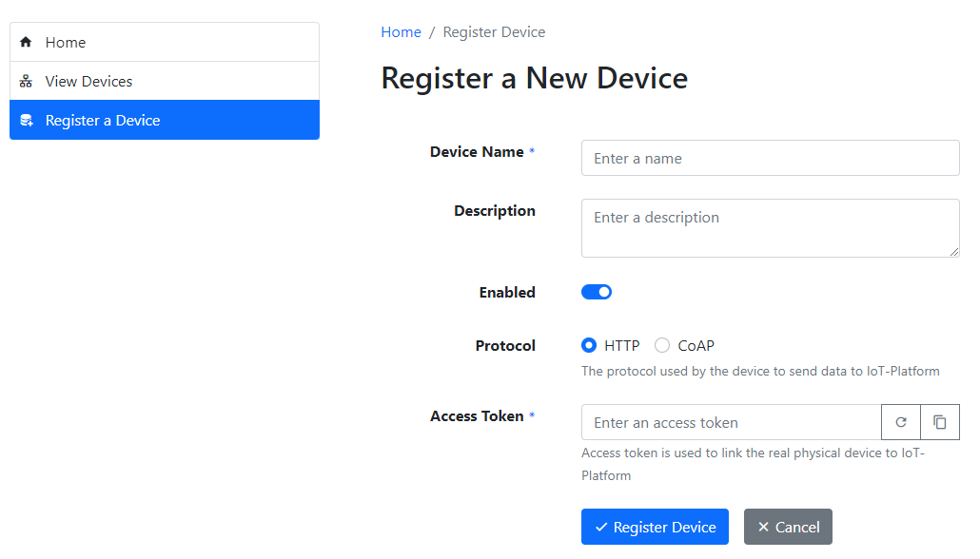Toggle the Enabled switch off
Screen dimensions: 980x559
click(597, 292)
